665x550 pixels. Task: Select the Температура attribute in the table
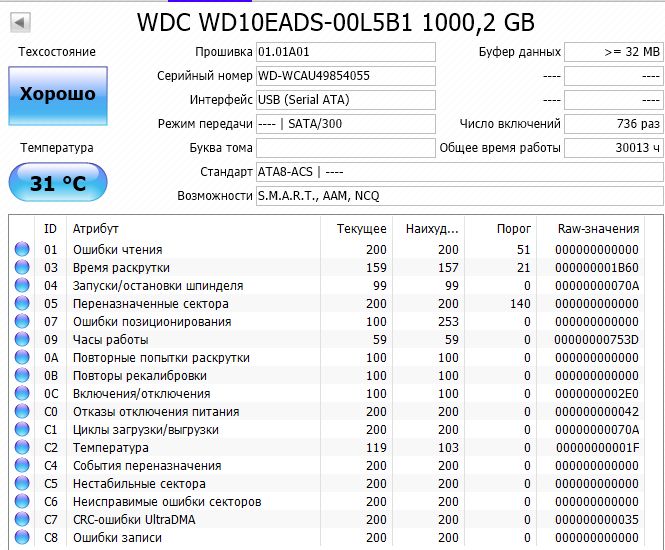327,448
